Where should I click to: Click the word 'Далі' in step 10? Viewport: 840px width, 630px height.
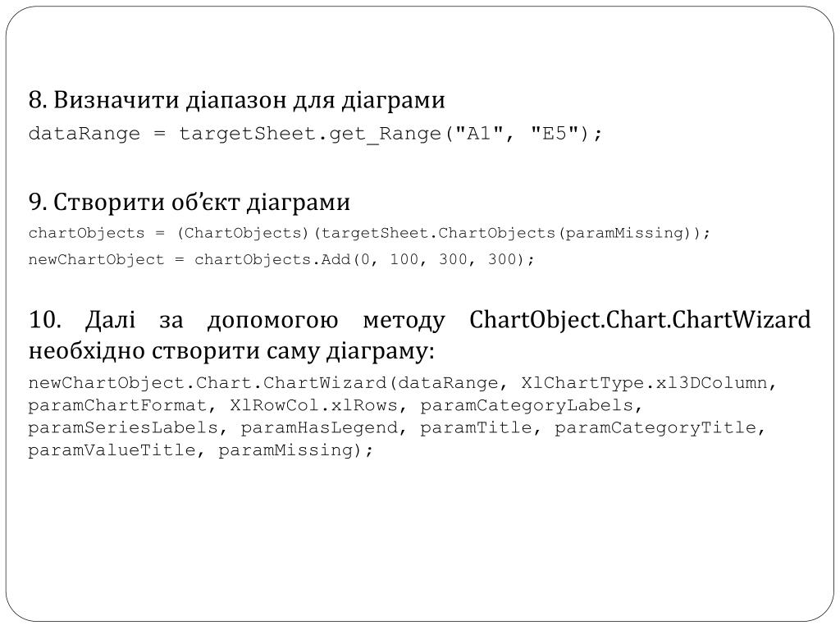click(x=111, y=320)
